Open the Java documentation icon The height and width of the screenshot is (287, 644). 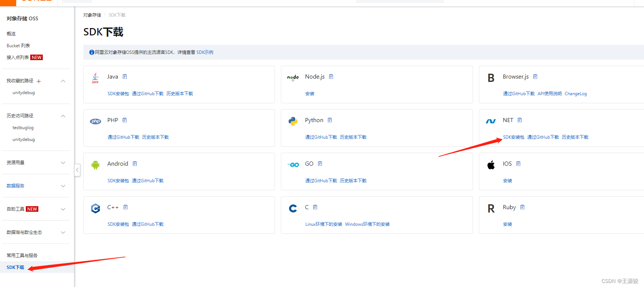point(125,77)
